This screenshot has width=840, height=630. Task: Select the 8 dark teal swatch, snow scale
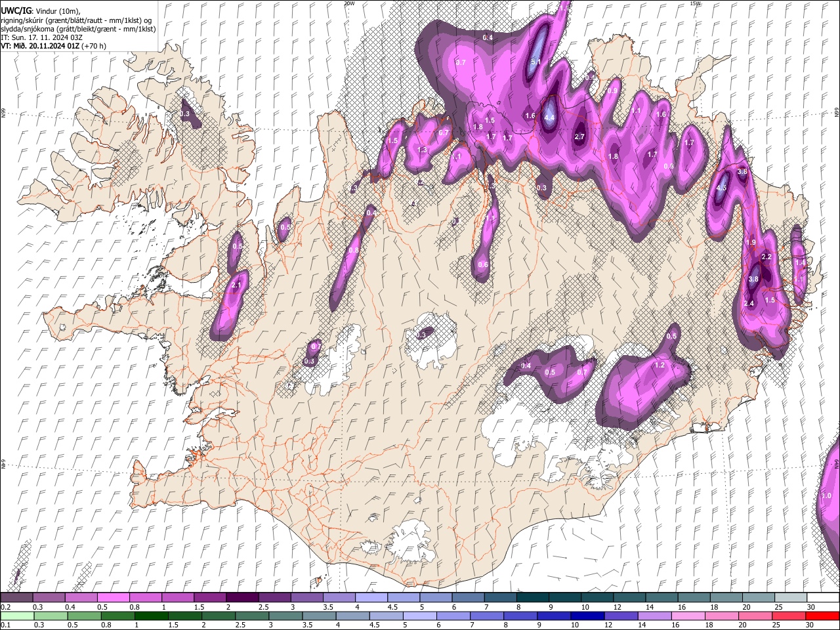point(533,598)
